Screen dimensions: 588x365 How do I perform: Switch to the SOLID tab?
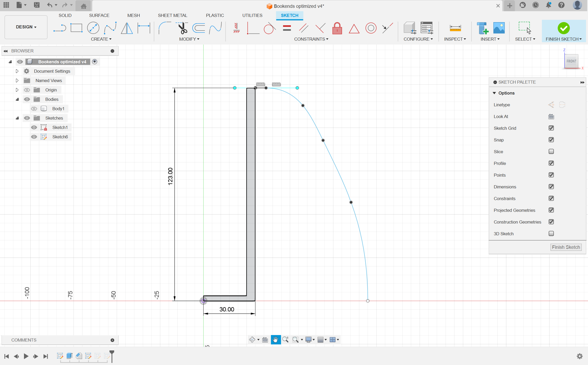65,15
